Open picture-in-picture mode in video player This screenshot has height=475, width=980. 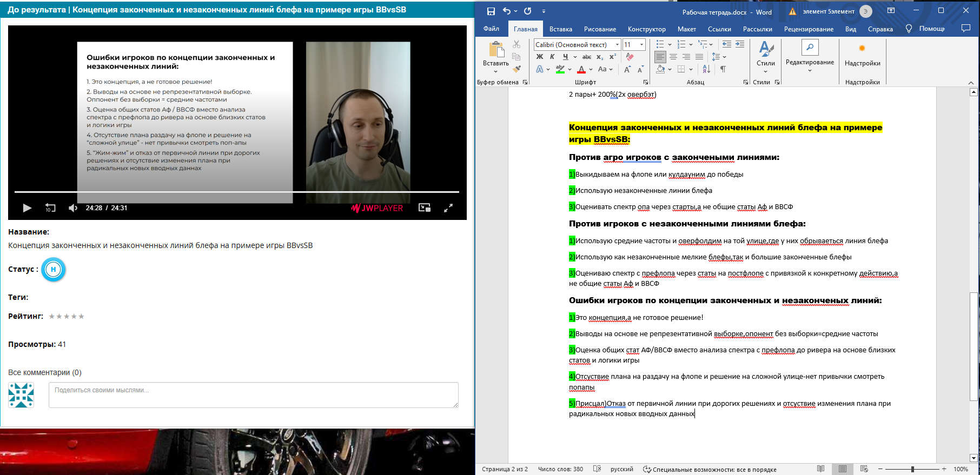click(x=425, y=208)
